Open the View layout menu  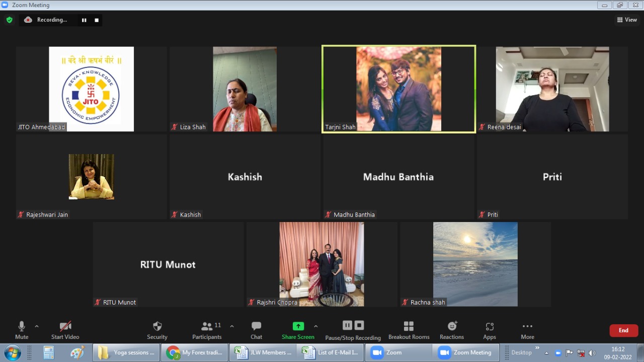coord(627,20)
